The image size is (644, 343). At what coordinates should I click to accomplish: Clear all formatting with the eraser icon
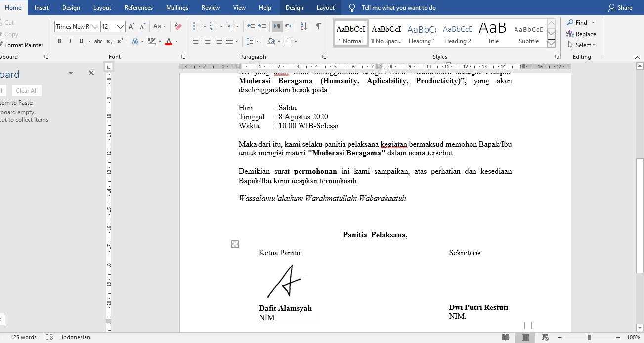177,26
